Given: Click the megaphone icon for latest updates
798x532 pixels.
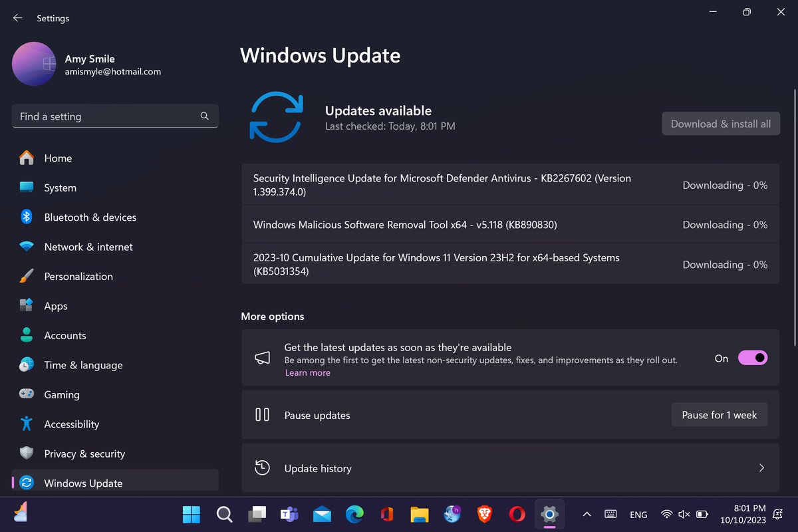Looking at the screenshot, I should click(262, 358).
